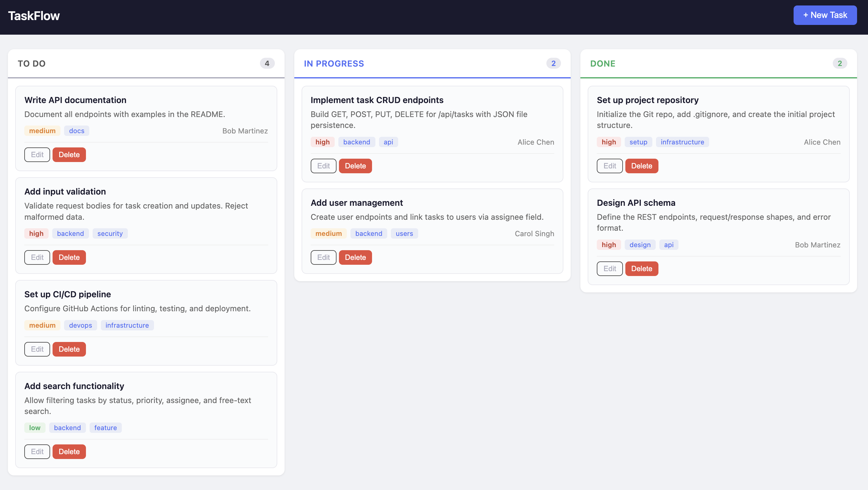The image size is (868, 490).
Task: Edit the Implement task CRUD endpoints card
Action: coord(323,166)
